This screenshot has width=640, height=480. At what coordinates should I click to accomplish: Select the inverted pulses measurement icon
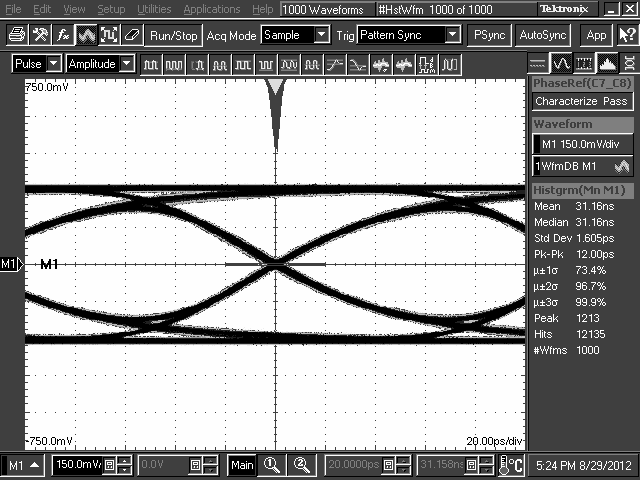pyautogui.click(x=266, y=64)
